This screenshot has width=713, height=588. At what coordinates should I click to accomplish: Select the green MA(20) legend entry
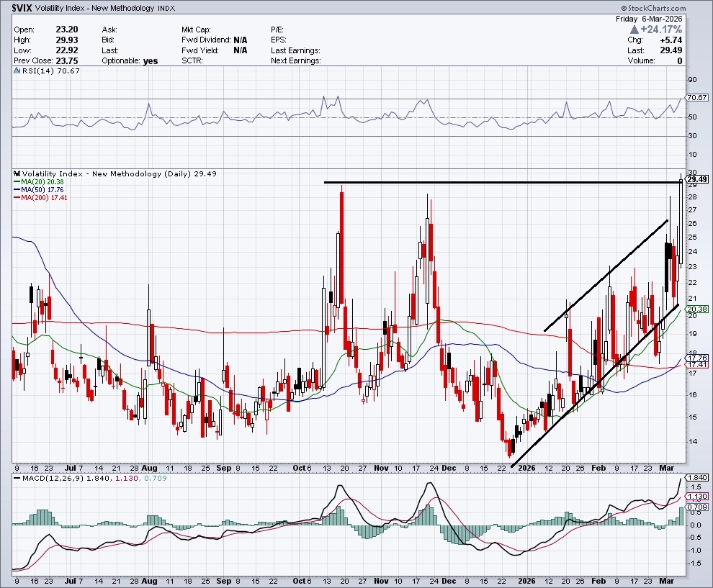tap(37, 182)
